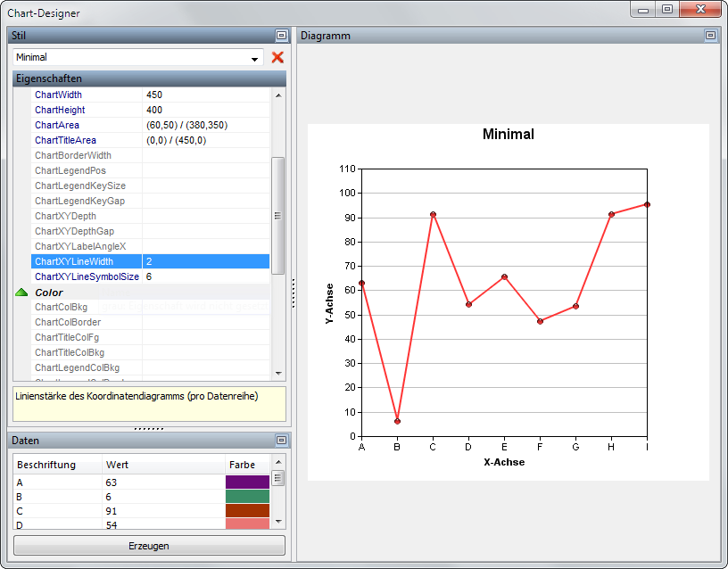The image size is (728, 569).
Task: Click the Erzeugen button
Action: [149, 546]
